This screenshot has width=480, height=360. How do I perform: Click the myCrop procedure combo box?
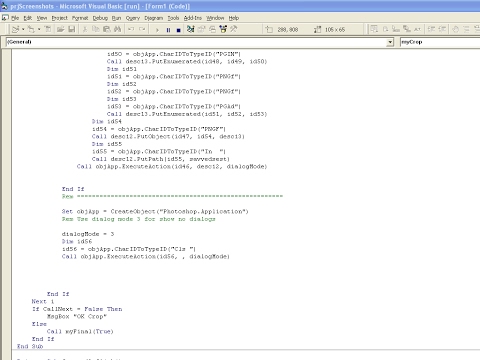point(440,42)
